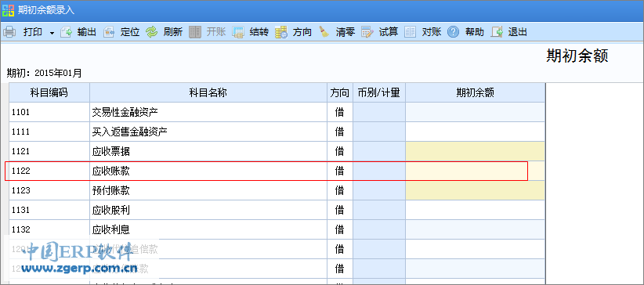
Task: Click the 清零 toolbar label
Action: click(346, 32)
